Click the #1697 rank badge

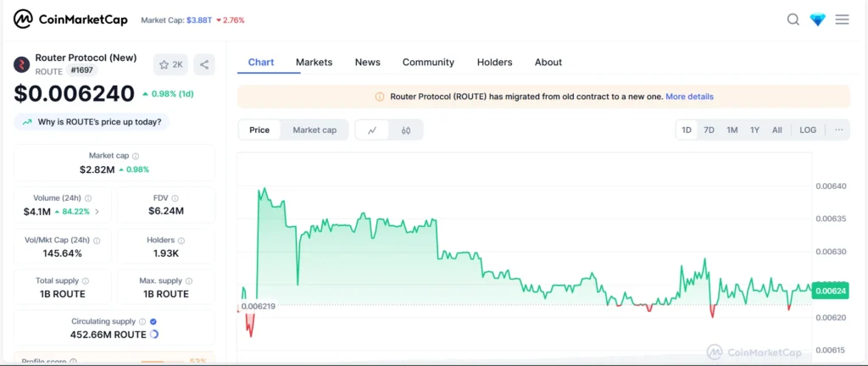(82, 70)
